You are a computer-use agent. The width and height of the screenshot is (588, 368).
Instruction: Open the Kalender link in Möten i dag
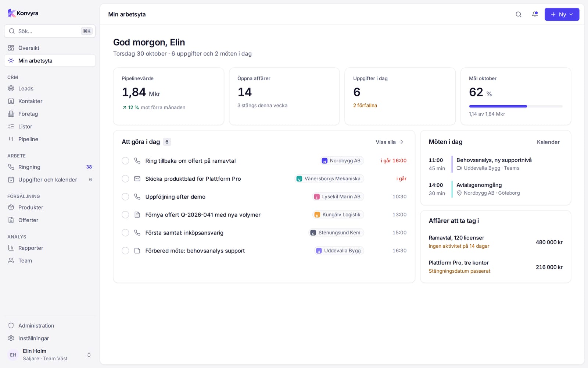(x=548, y=142)
